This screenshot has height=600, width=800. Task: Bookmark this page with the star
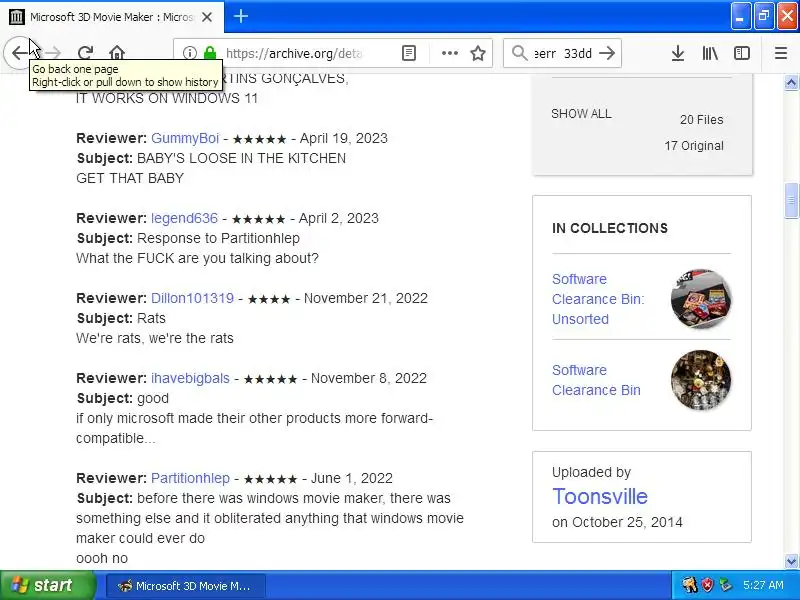point(478,53)
